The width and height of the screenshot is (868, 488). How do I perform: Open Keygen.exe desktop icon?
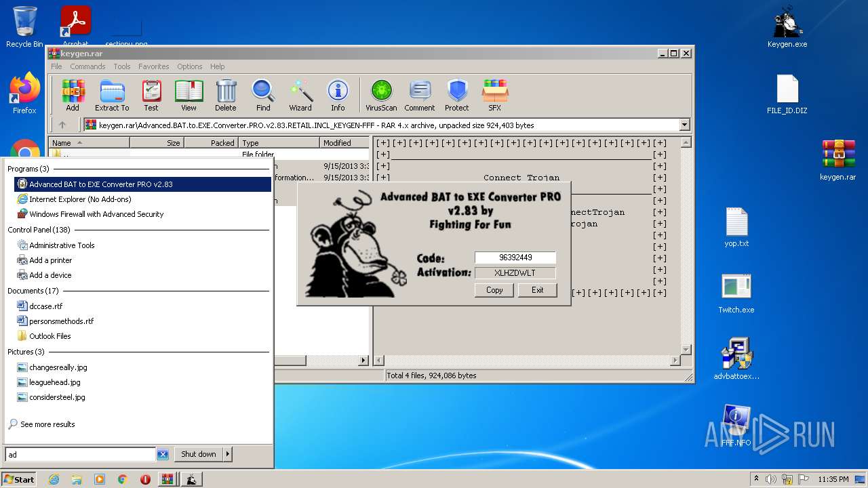[787, 27]
